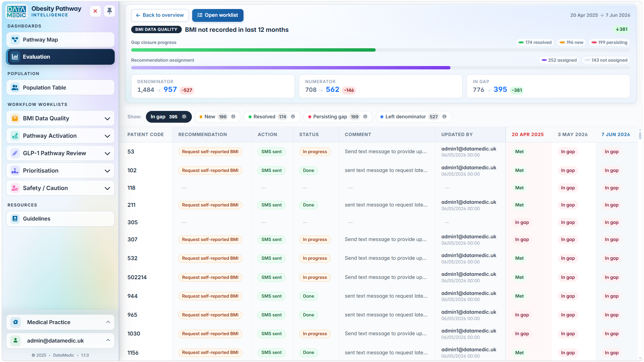The width and height of the screenshot is (644, 362).
Task: Expand Prioritisation worklist
Action: (107, 171)
